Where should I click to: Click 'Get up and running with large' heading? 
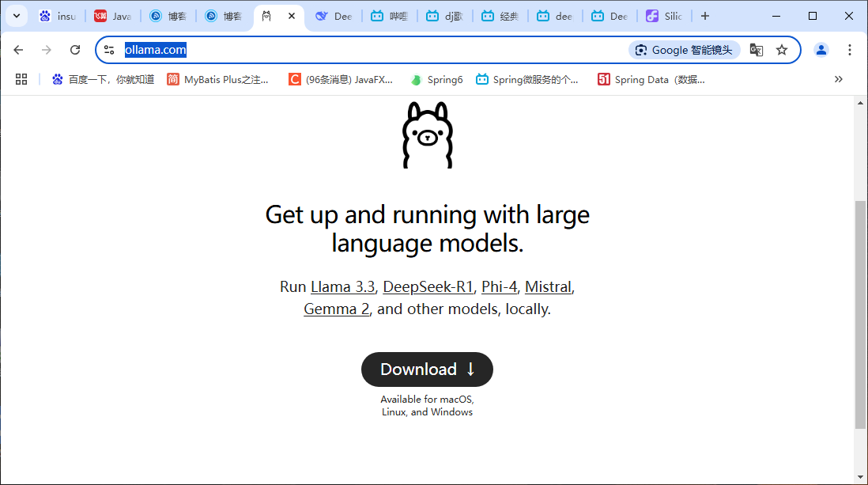[428, 214]
